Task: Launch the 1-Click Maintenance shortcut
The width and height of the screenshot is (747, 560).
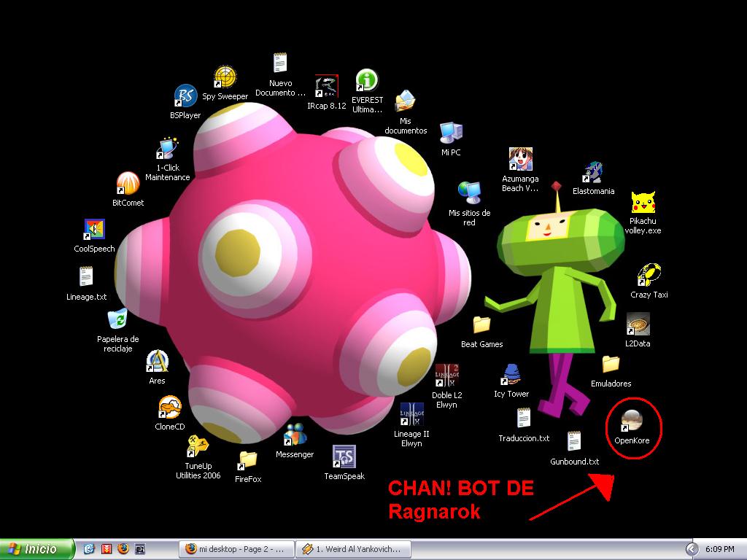Action: pyautogui.click(x=167, y=148)
